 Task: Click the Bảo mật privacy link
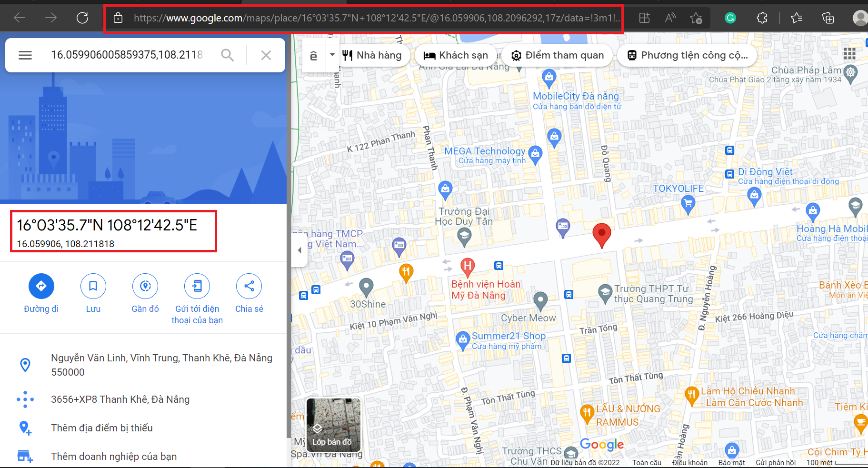coord(731,462)
